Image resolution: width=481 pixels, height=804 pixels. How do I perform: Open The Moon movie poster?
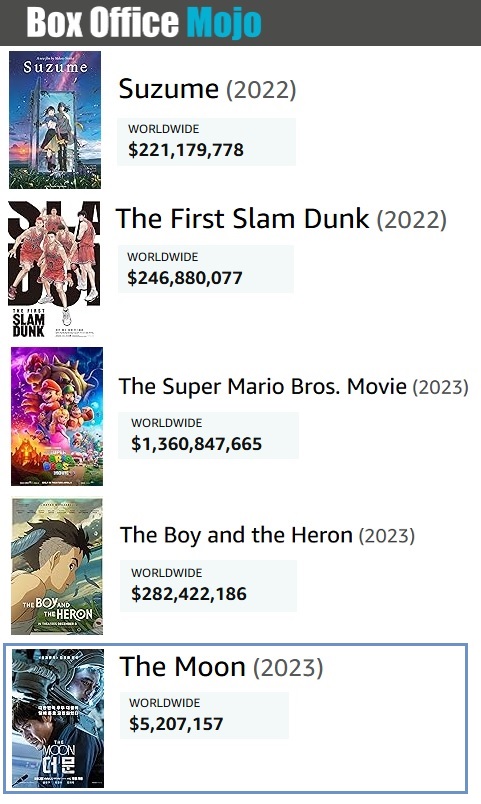point(57,718)
